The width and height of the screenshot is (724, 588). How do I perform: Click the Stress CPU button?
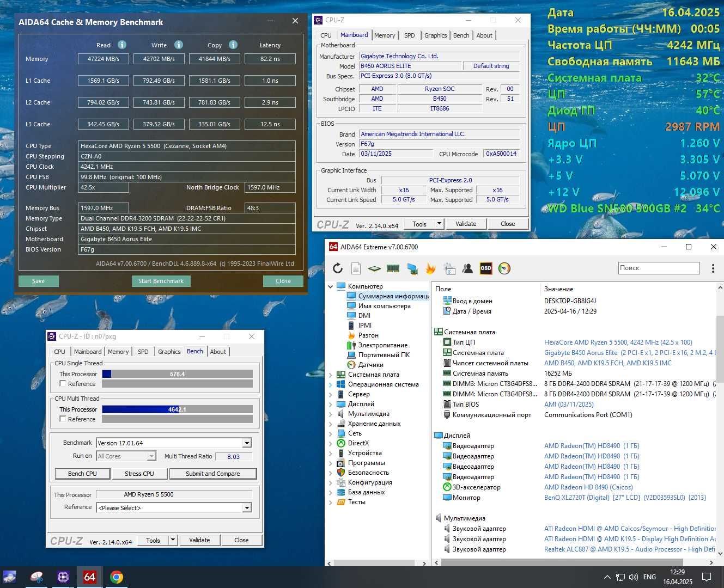pos(139,474)
